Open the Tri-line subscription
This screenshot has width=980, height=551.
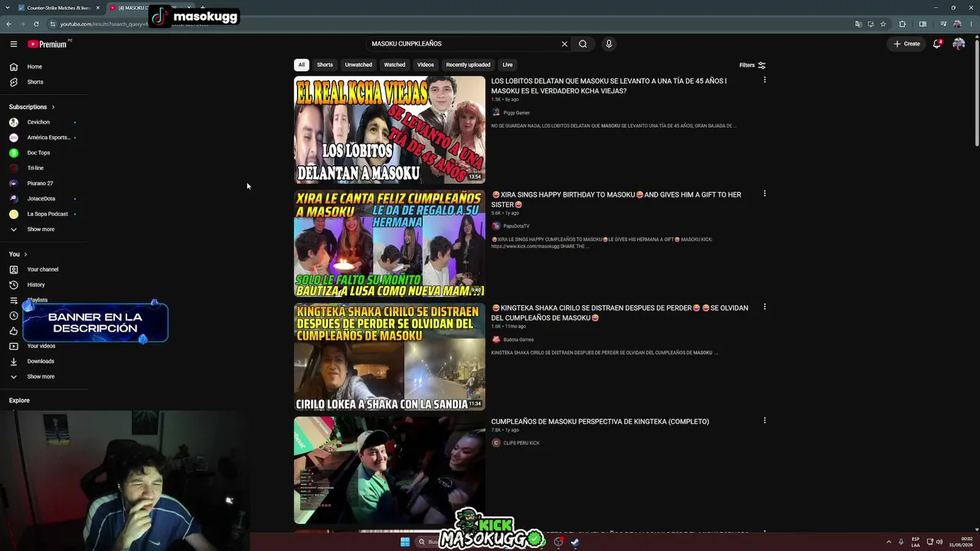pos(44,168)
